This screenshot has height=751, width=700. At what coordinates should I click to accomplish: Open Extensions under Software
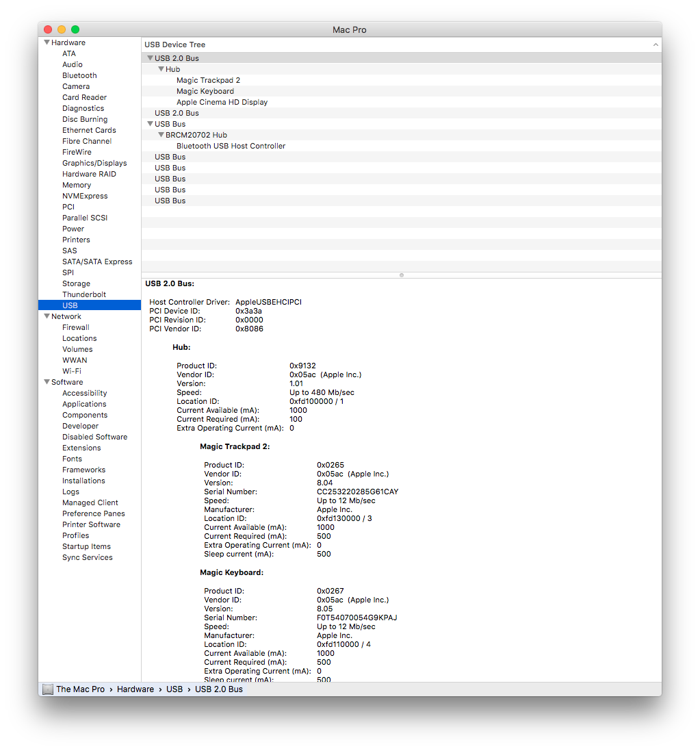[x=81, y=448]
